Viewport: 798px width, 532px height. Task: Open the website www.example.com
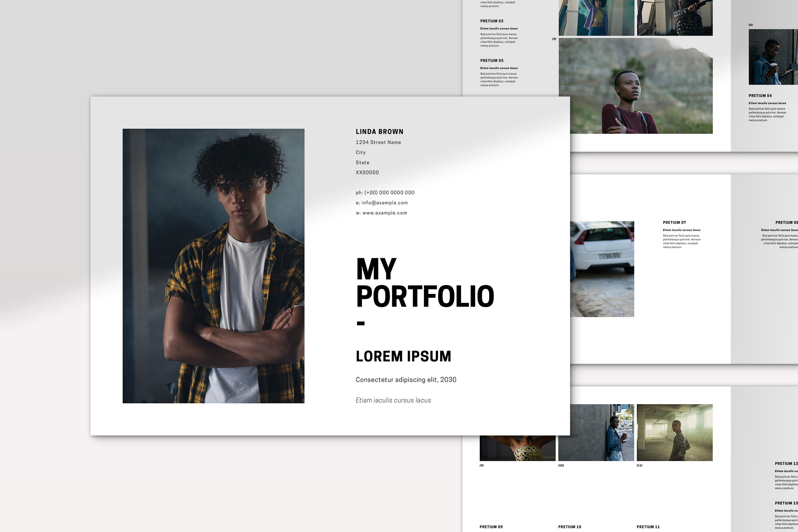385,213
